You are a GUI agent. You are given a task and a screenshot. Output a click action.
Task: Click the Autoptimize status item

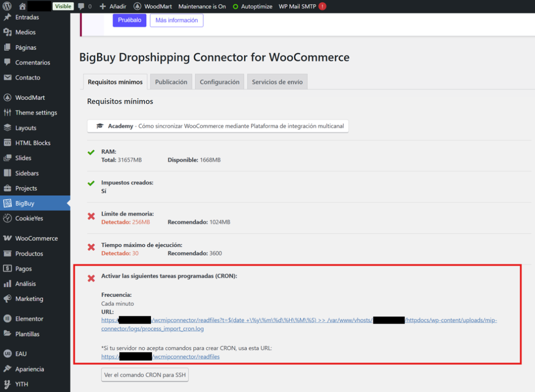tap(252, 6)
